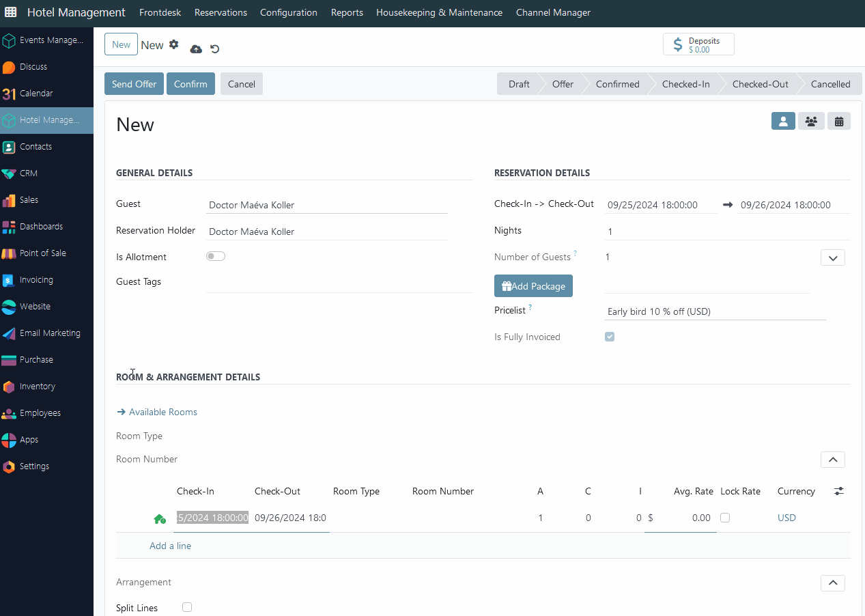Edit the Nights input field

tap(728, 232)
